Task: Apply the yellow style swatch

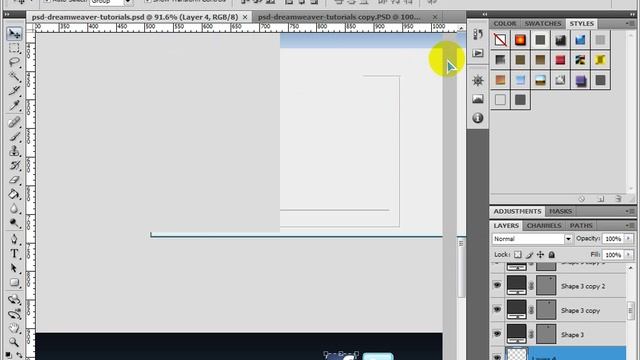Action: coord(600,60)
